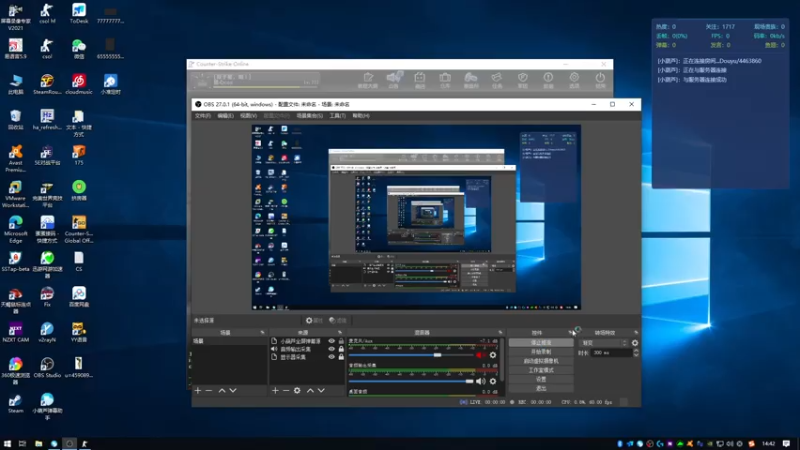Select NZXT CAM desktop shortcut
Viewport: 800px width, 450px height.
click(15, 332)
